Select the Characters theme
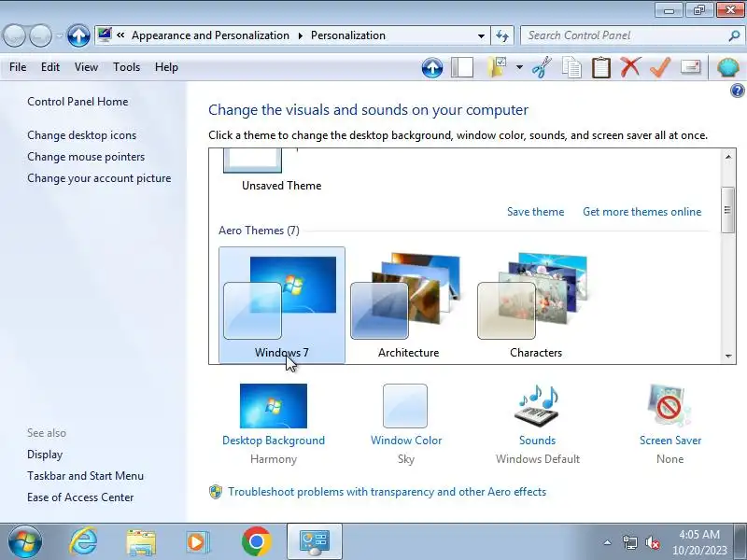The height and width of the screenshot is (560, 747). (x=535, y=305)
